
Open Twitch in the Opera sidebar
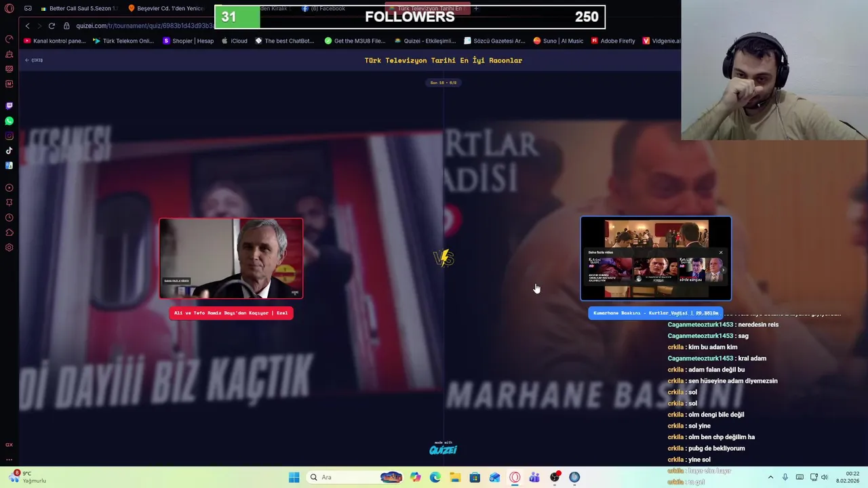9,106
